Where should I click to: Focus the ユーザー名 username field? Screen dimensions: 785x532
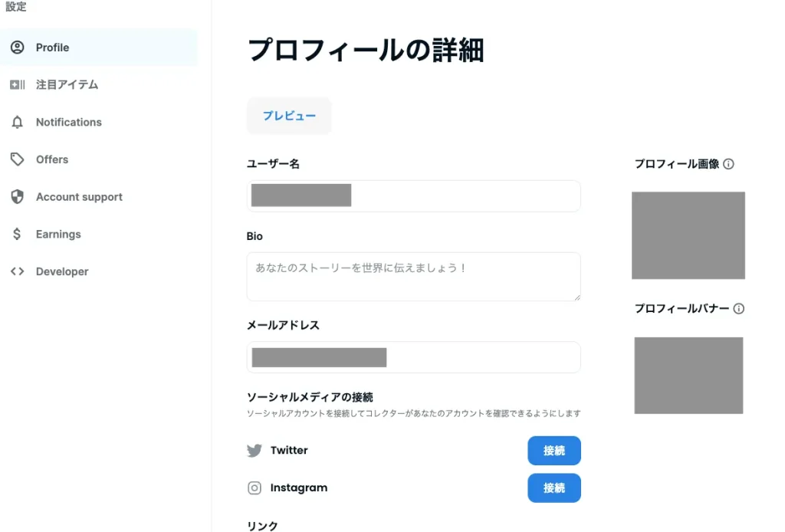(460, 196)
